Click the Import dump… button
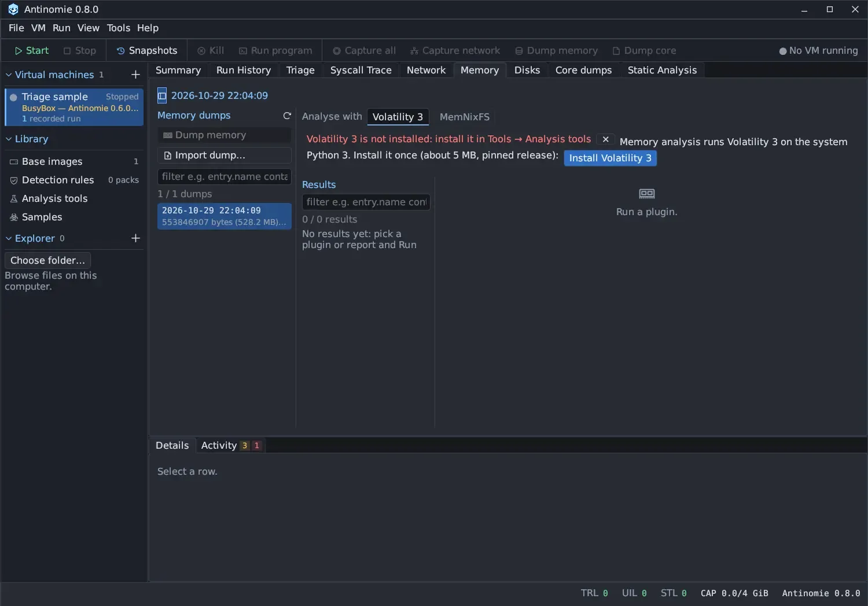 [x=224, y=155]
